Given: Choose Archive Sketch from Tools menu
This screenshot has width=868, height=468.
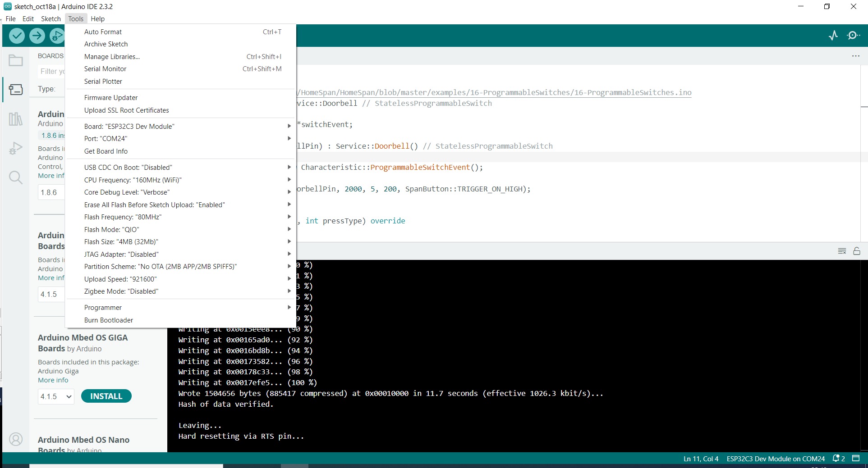Looking at the screenshot, I should pos(180,44).
